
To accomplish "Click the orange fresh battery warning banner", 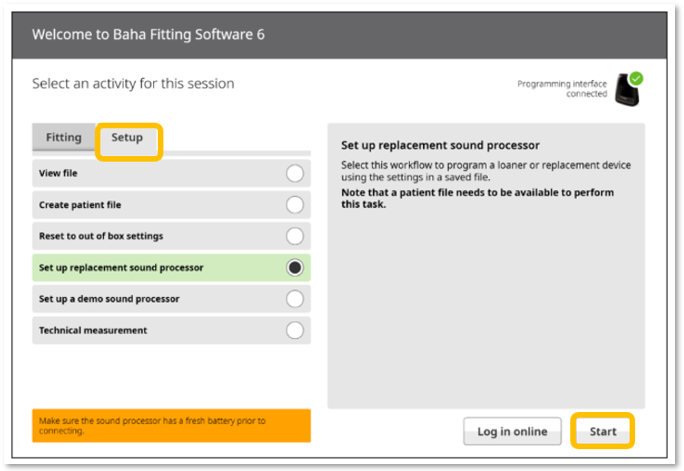I will click(171, 426).
